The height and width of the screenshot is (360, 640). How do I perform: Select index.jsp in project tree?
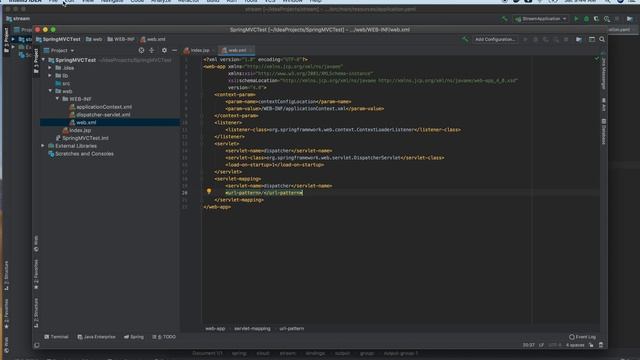pos(80,130)
